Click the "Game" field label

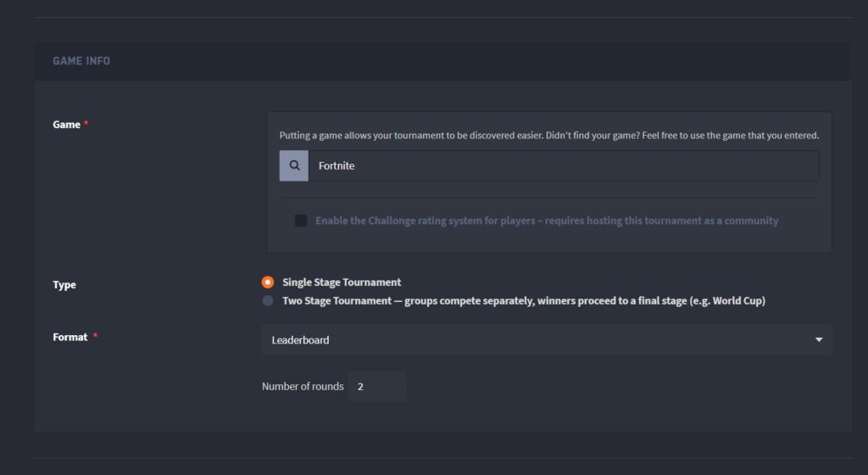pos(66,125)
